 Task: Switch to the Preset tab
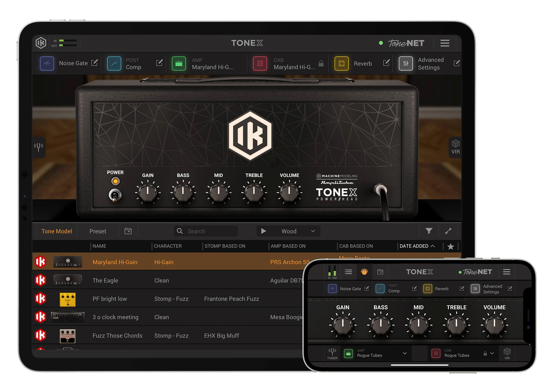coord(98,231)
